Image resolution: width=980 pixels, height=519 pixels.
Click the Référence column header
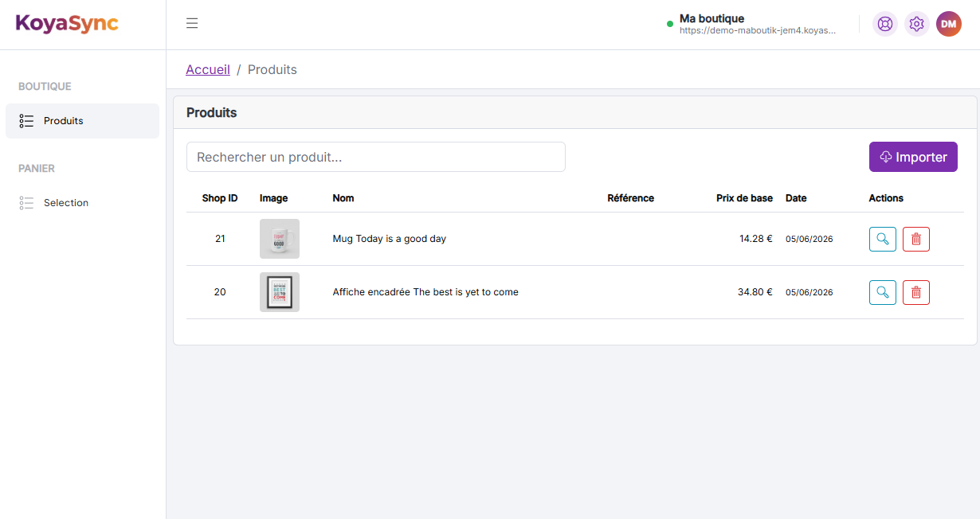click(x=630, y=198)
